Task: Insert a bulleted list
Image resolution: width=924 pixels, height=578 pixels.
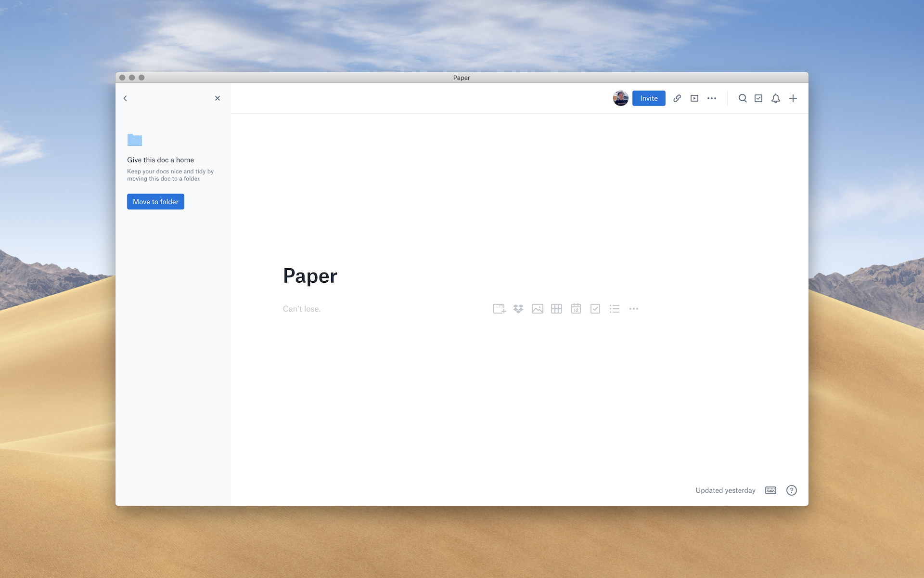Action: pos(615,309)
